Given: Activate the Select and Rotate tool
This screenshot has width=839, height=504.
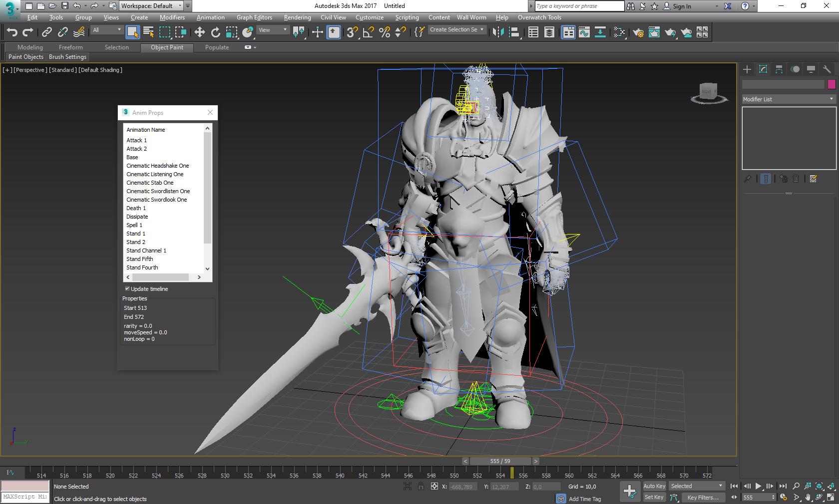Looking at the screenshot, I should (x=216, y=32).
